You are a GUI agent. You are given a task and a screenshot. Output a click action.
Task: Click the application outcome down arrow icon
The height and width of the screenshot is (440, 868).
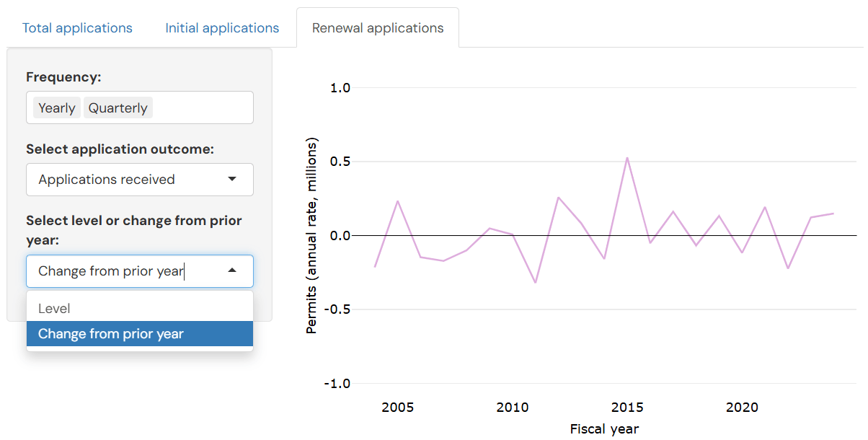[x=232, y=180]
